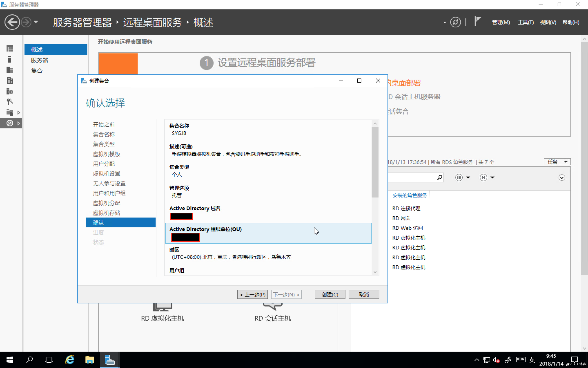Viewport: 588px width, 368px height.
Task: Go to 集合类型 wizard step
Action: (x=104, y=144)
